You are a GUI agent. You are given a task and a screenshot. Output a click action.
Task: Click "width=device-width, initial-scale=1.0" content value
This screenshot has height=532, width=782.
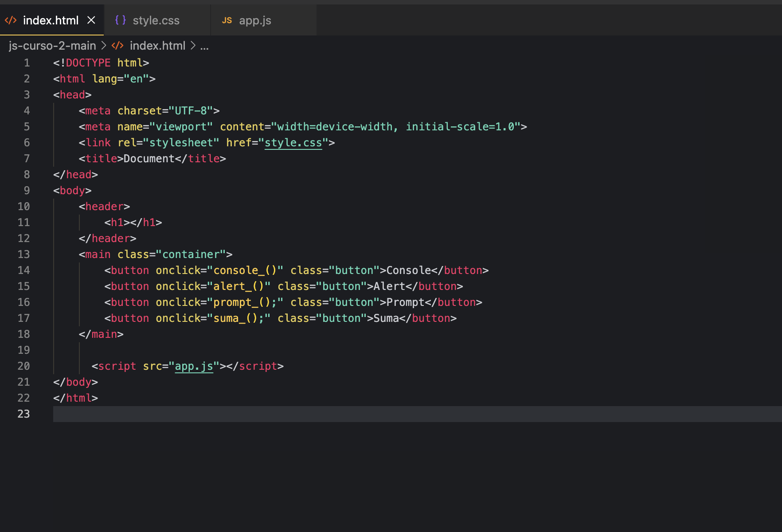[396, 127]
